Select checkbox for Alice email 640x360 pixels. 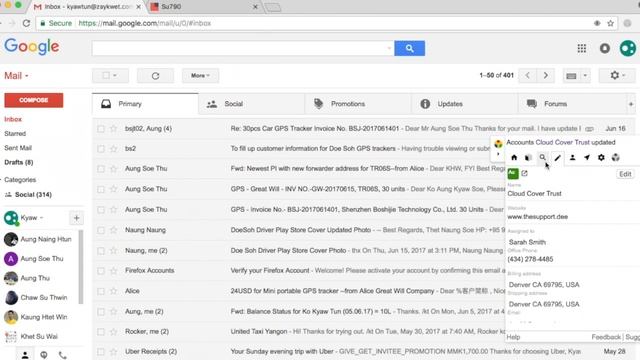tap(101, 291)
